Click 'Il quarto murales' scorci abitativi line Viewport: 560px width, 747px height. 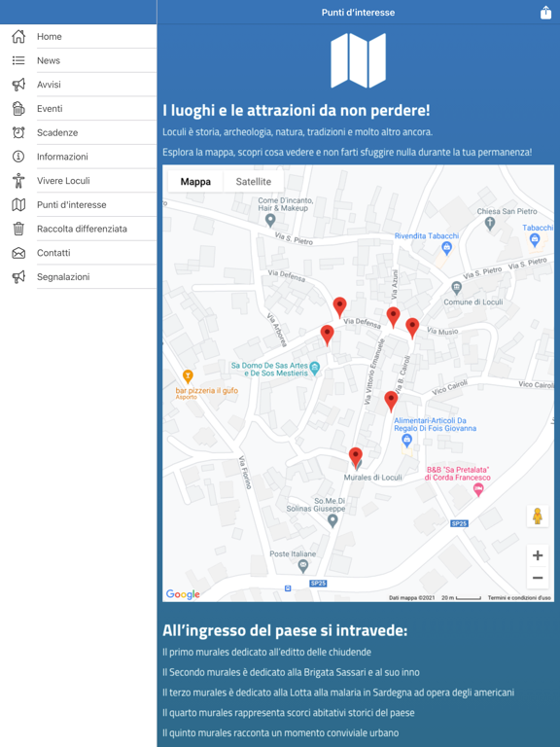coord(289,713)
